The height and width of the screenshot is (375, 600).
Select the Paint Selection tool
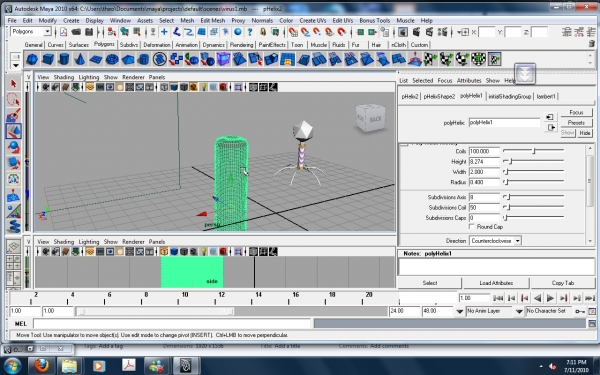point(14,115)
